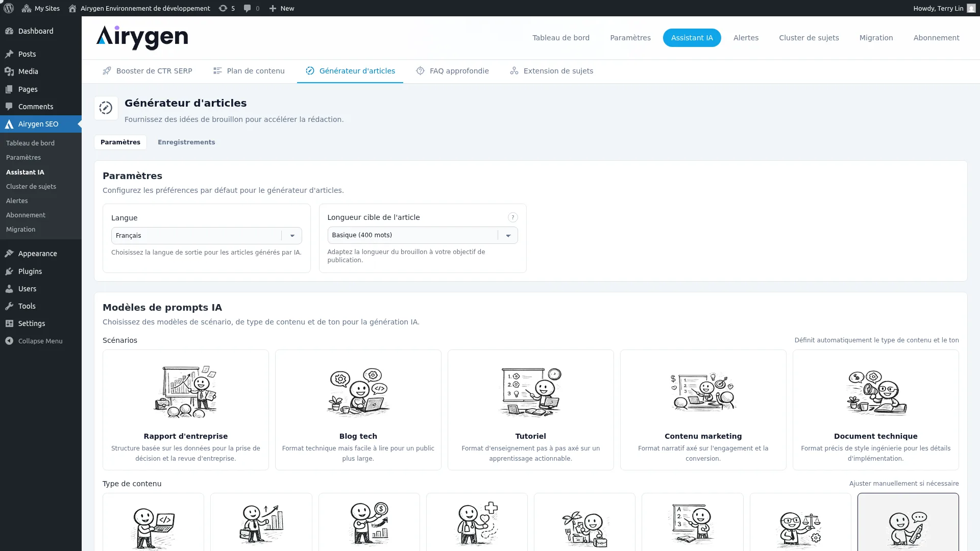Select the Contenu marketing scenario card
The height and width of the screenshot is (551, 980).
[703, 410]
